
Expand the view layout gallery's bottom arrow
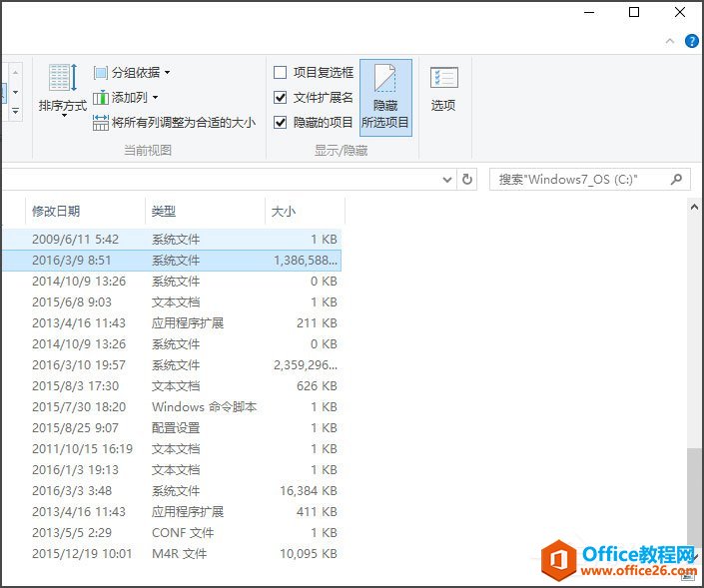tap(15, 113)
